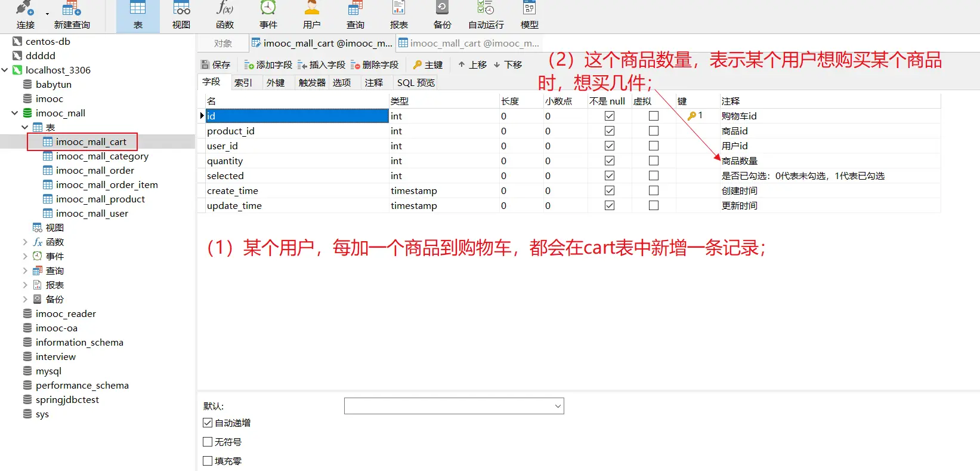
Task: Enable the 填充零 (zerofill) checkbox
Action: click(208, 461)
